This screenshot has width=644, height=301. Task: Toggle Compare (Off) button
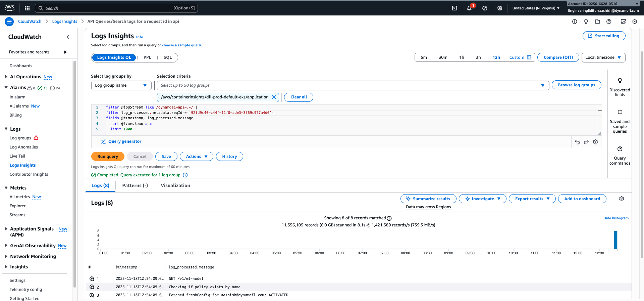pos(558,57)
